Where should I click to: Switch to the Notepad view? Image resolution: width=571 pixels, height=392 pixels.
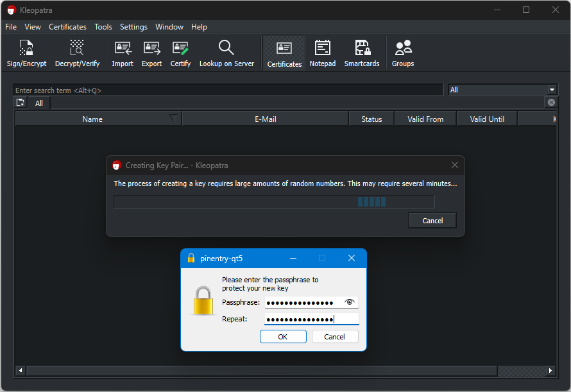322,53
